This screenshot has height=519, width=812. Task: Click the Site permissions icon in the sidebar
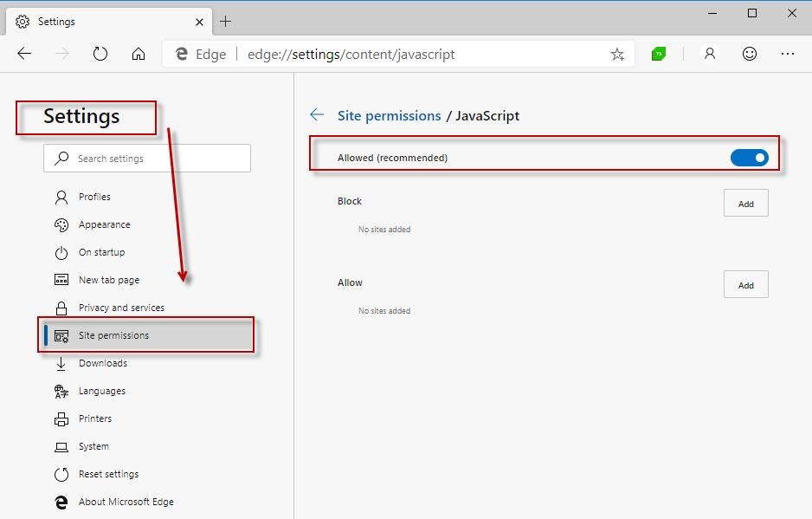(61, 336)
